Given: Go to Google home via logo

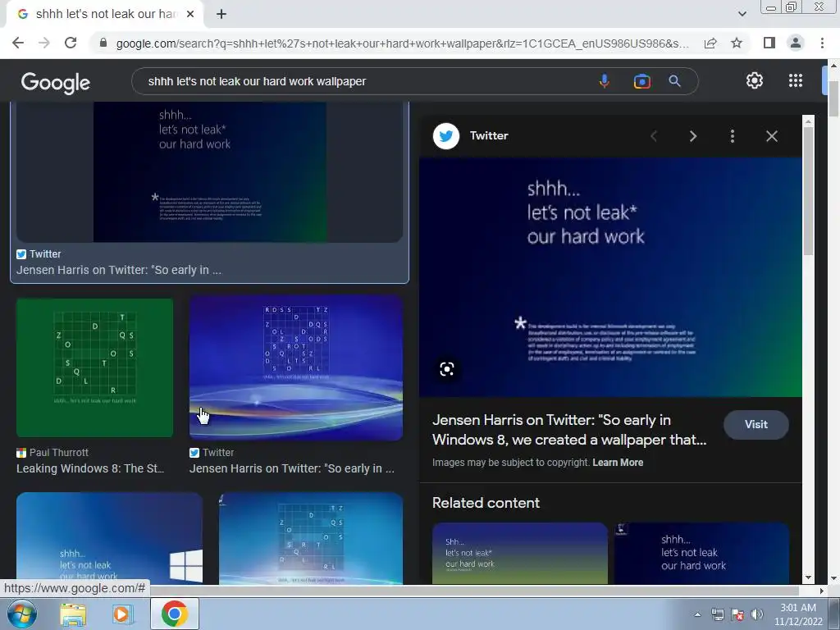Looking at the screenshot, I should point(56,83).
